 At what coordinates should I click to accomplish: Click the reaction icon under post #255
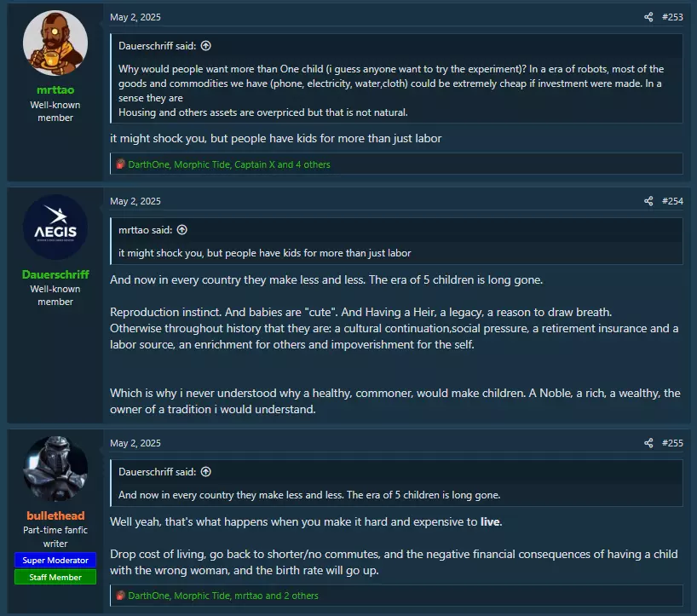tap(120, 595)
